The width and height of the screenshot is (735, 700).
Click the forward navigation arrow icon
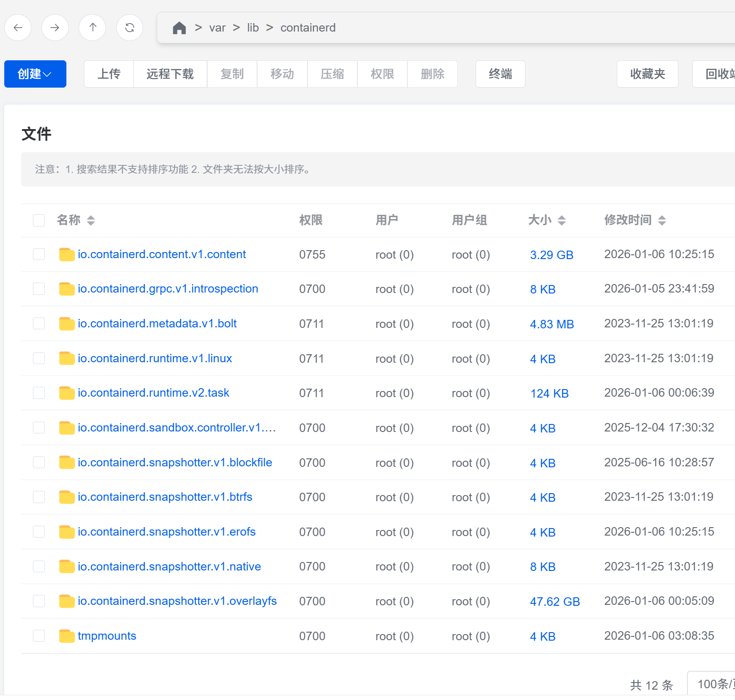coord(55,28)
